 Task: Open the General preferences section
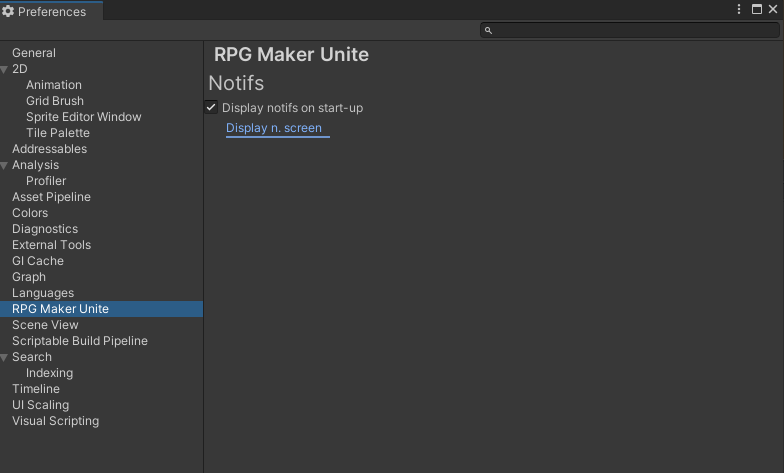[x=34, y=52]
